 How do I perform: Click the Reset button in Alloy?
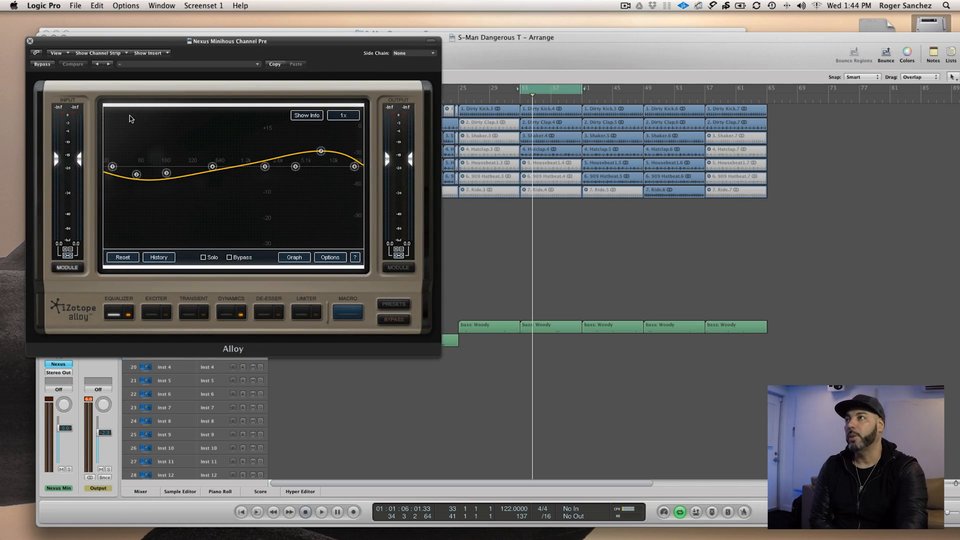[x=122, y=257]
